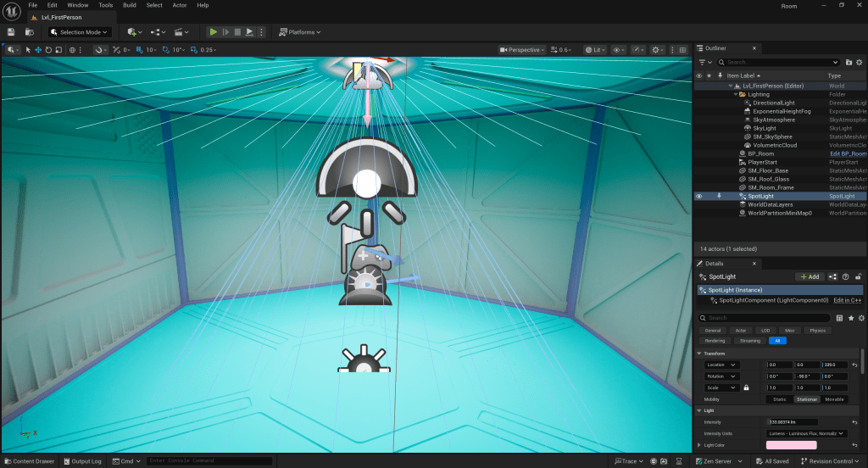
Task: Open the Selection Mode dropdown
Action: (80, 32)
